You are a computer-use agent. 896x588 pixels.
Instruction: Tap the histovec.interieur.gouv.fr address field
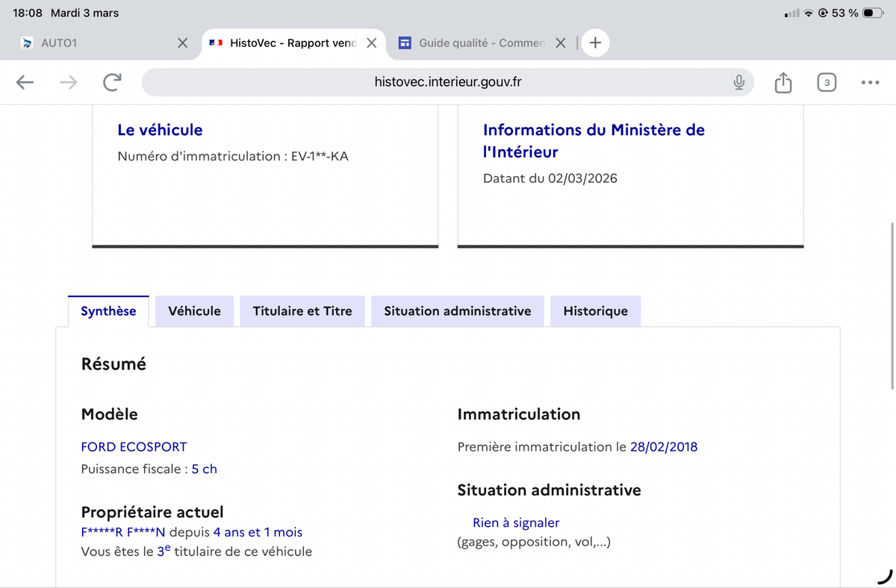[x=447, y=83]
